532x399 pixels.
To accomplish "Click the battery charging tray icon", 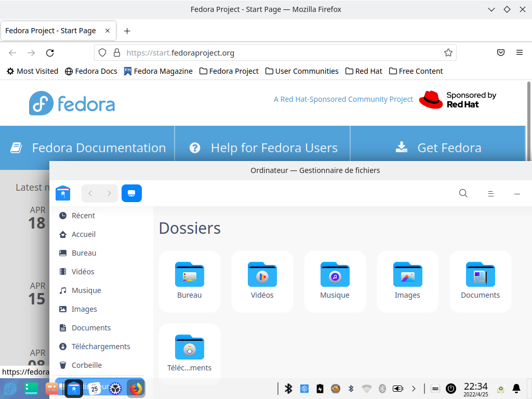I will (x=320, y=389).
